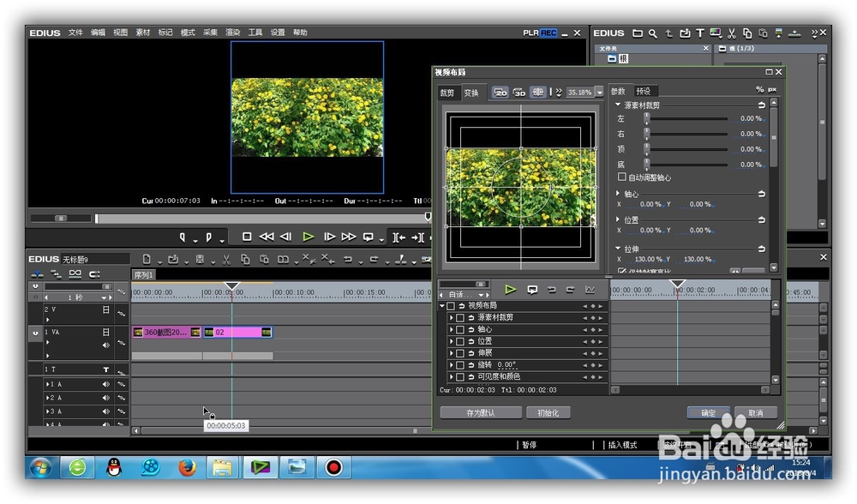Stop playback in the main player
857x504 pixels.
point(247,237)
